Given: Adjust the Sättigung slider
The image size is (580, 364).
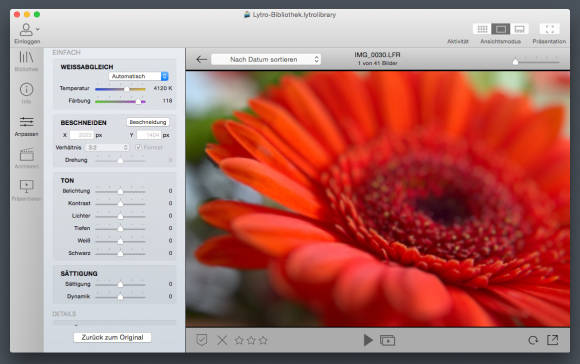Looking at the screenshot, I should pyautogui.click(x=120, y=284).
